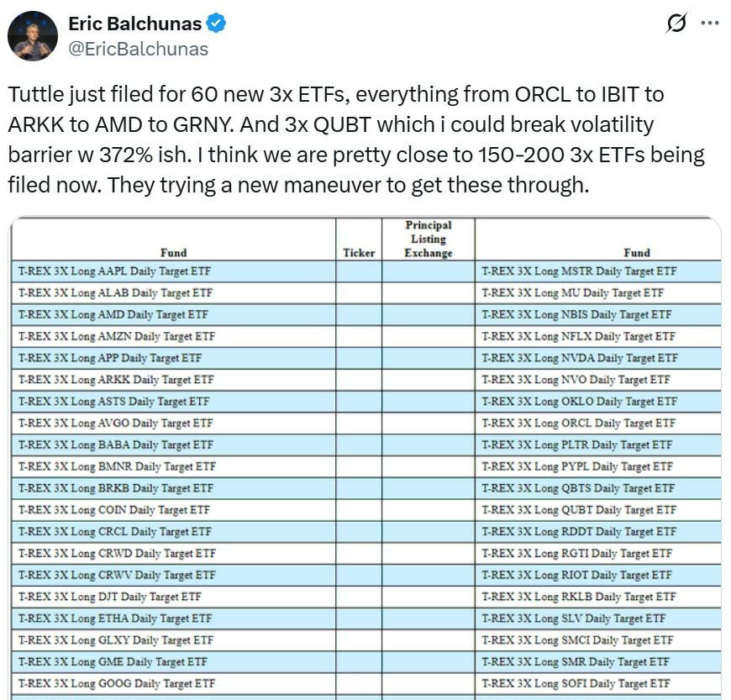Click the @EricBalchunas handle

[138, 49]
